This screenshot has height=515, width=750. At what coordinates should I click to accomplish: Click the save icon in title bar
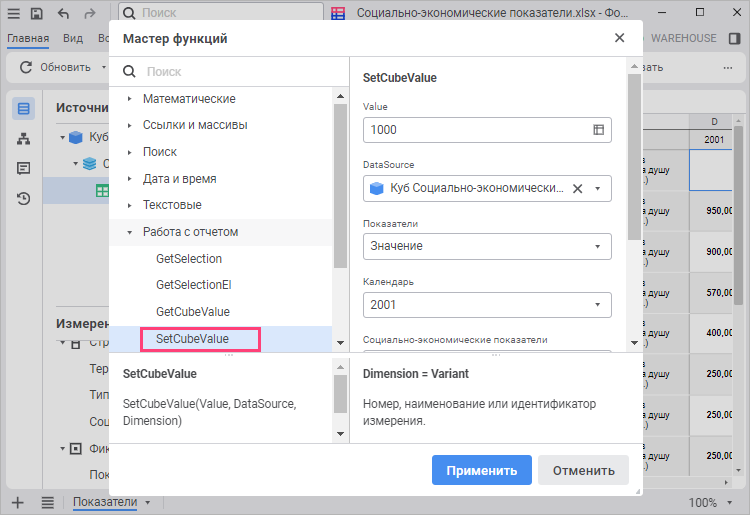point(37,14)
